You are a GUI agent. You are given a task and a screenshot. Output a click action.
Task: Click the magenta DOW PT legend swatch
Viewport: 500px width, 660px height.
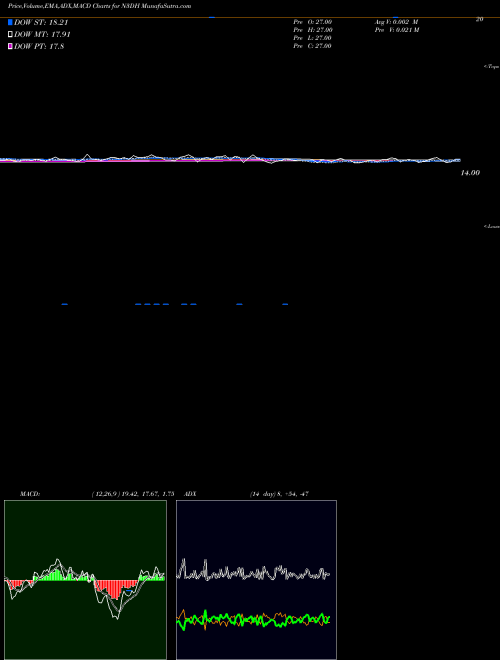10,46
